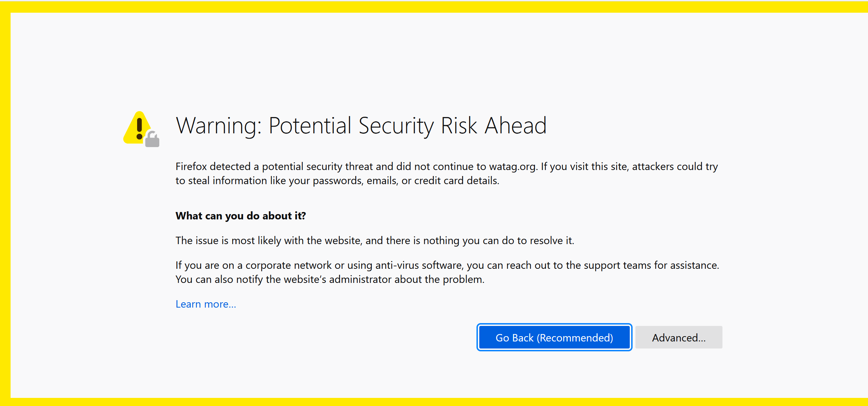Click the word 'Firefox' in the description

(191, 166)
